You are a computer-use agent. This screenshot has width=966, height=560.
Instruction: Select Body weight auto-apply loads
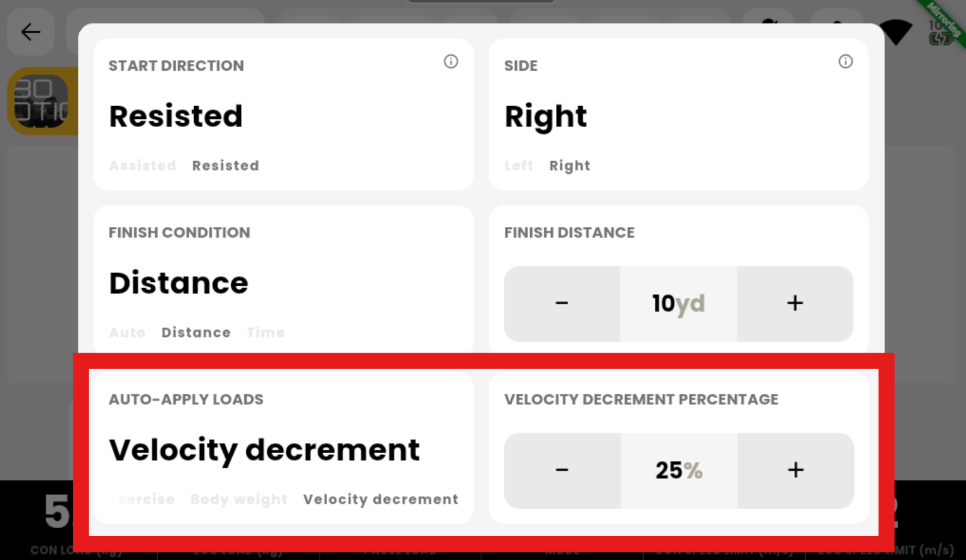[239, 499]
